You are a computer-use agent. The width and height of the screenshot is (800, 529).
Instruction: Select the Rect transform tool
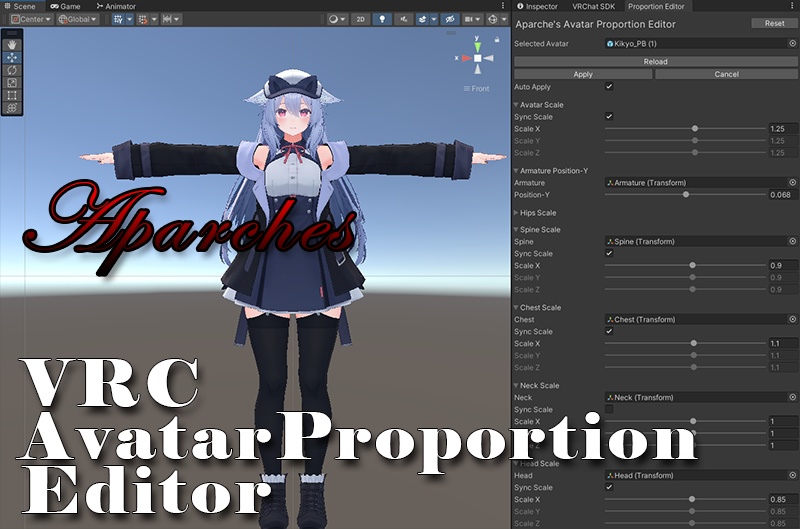click(x=12, y=95)
